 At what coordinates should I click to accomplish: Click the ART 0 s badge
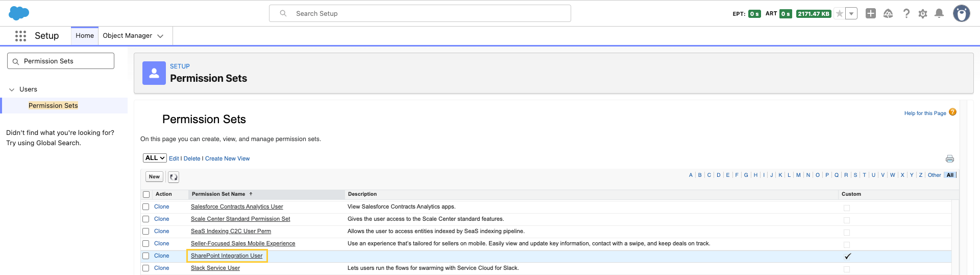(x=786, y=14)
